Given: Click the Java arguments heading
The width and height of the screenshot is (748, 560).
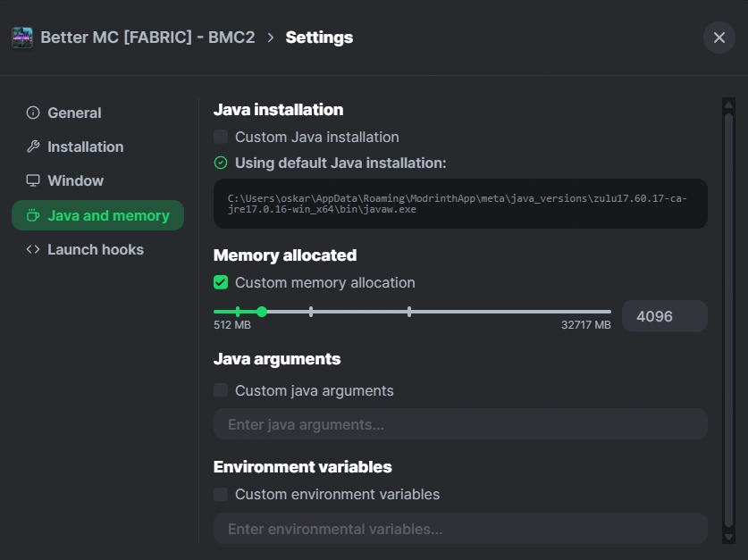Looking at the screenshot, I should pyautogui.click(x=277, y=359).
